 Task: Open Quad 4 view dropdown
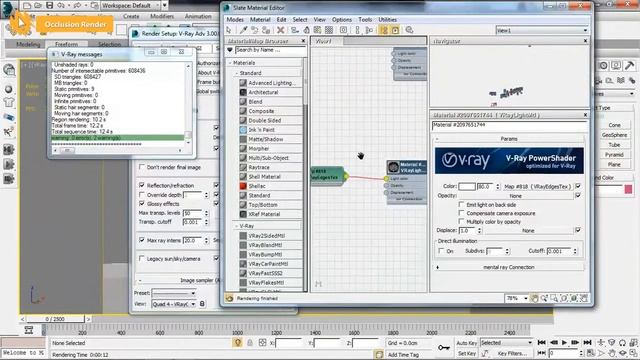pyautogui.click(x=173, y=304)
